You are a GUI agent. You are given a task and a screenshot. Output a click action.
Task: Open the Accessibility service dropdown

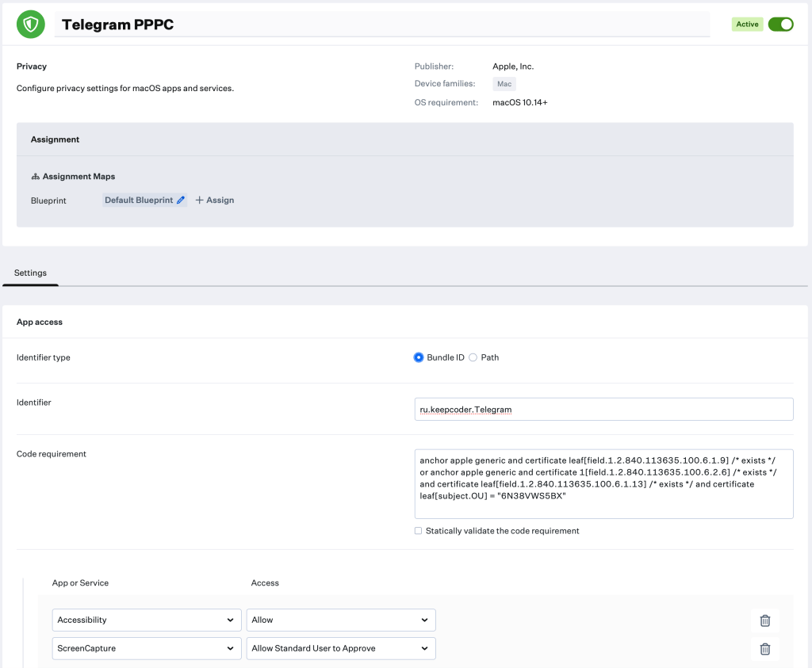click(147, 620)
